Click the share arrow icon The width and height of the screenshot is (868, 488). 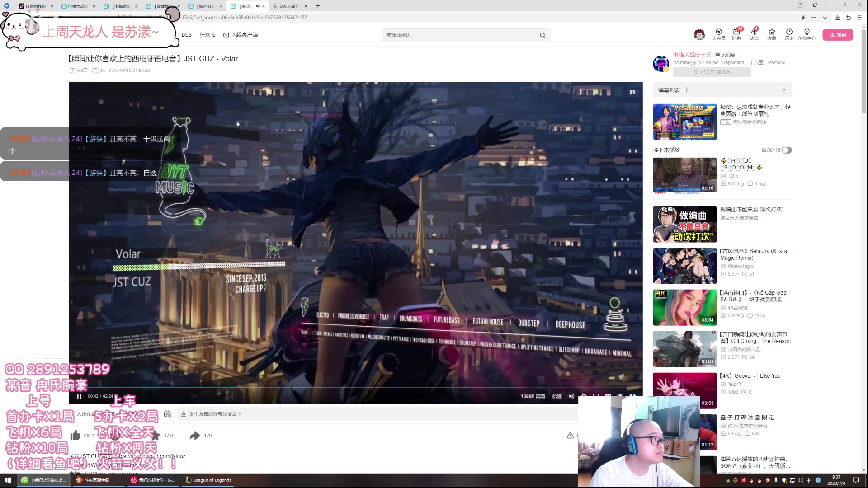point(195,435)
